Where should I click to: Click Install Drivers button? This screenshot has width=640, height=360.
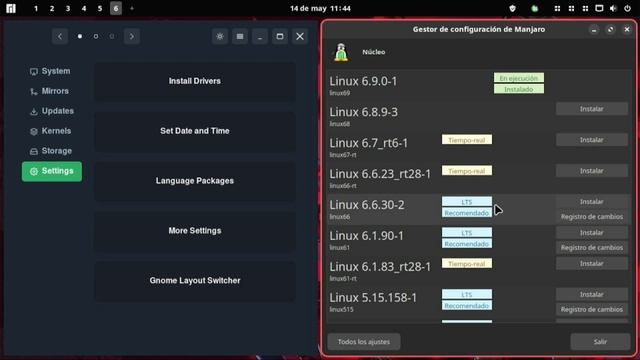[195, 81]
